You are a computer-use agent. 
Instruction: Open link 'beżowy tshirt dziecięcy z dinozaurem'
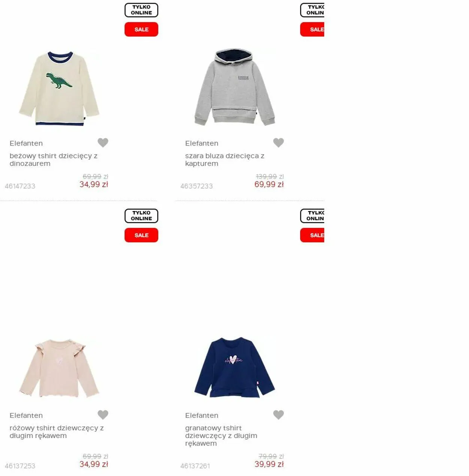pos(54,159)
